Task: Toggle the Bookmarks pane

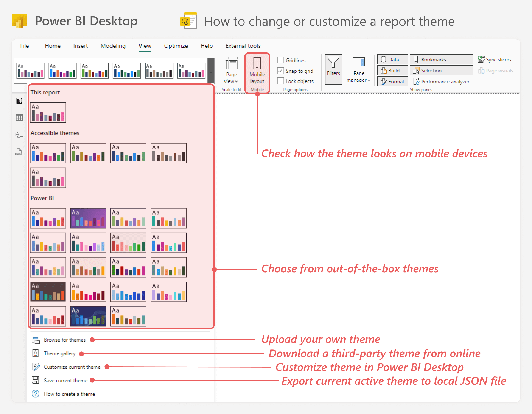Action: (x=441, y=59)
